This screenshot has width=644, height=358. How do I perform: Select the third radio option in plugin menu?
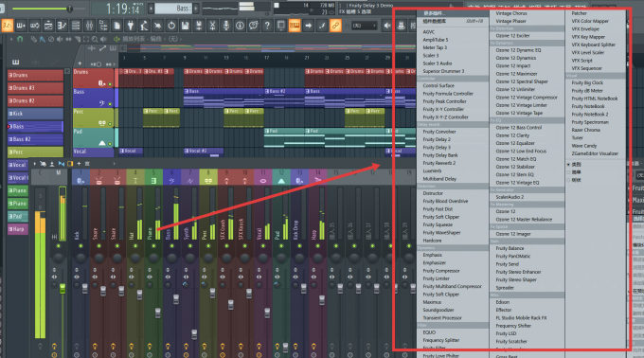tap(568, 180)
